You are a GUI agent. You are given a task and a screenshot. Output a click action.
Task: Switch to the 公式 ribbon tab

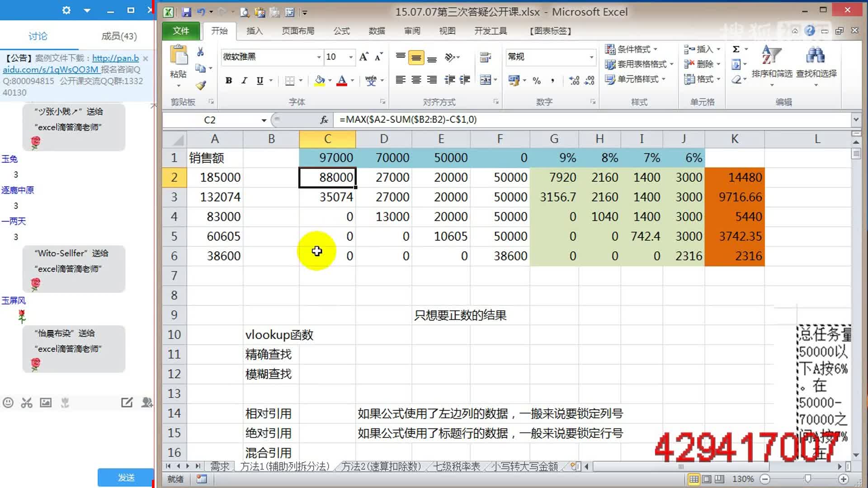[341, 31]
